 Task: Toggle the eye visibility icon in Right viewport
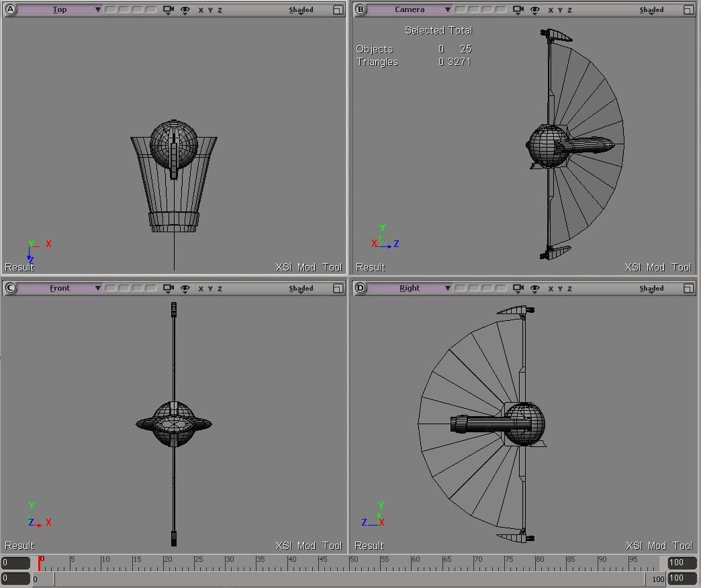(x=535, y=289)
